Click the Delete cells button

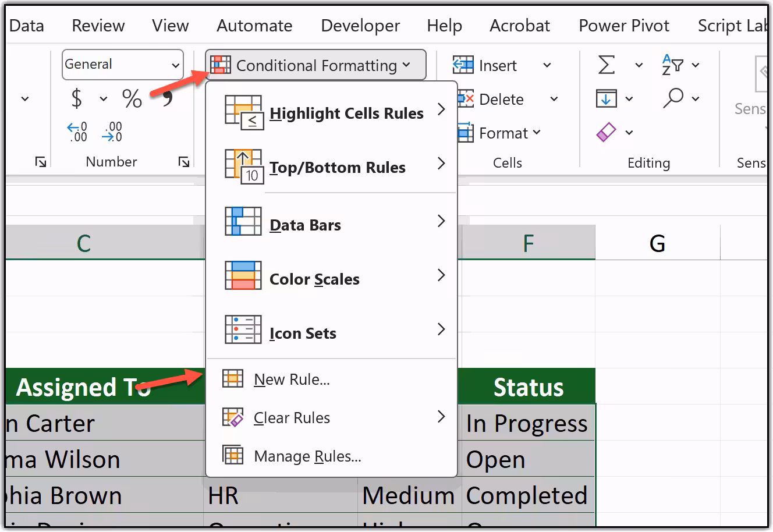pos(491,100)
